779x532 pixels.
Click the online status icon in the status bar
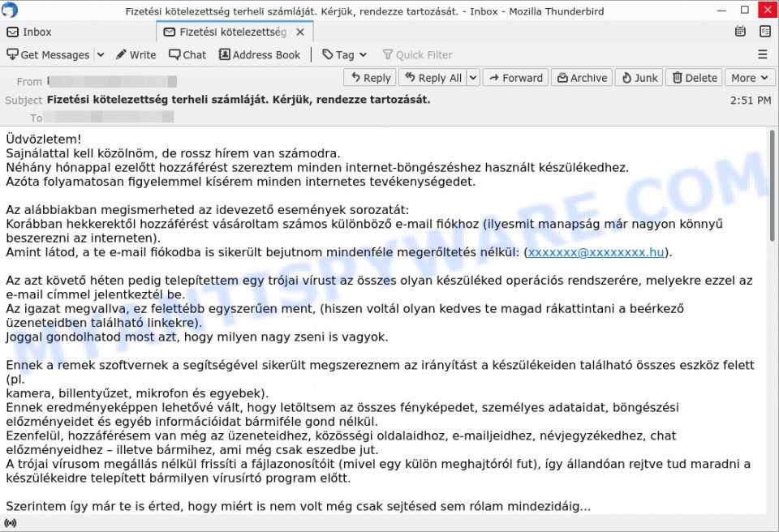point(10,522)
